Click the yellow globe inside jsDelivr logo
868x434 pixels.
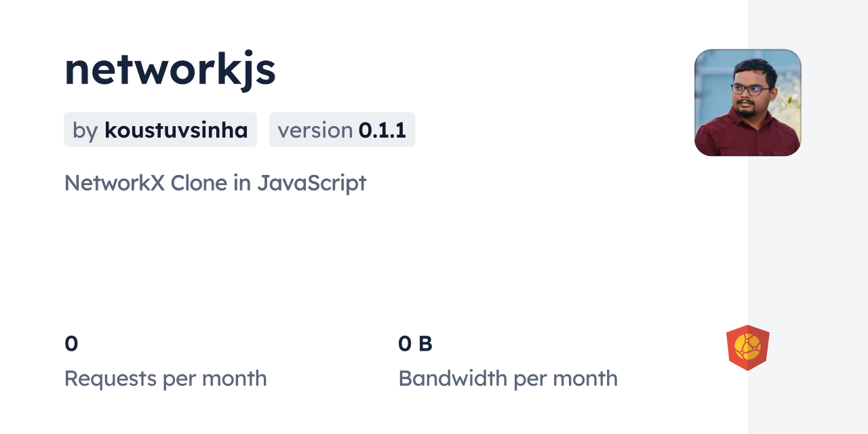tap(748, 347)
